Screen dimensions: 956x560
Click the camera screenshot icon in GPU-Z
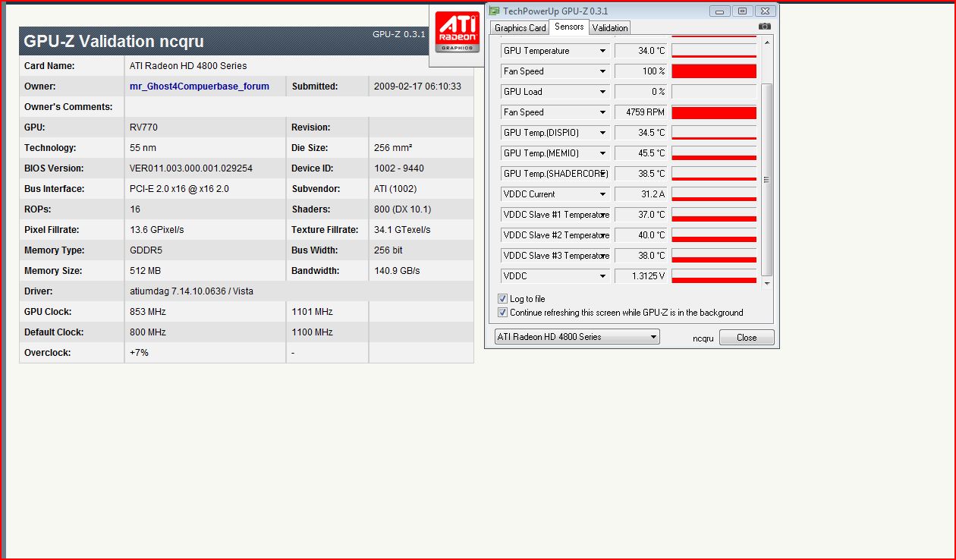(x=765, y=27)
